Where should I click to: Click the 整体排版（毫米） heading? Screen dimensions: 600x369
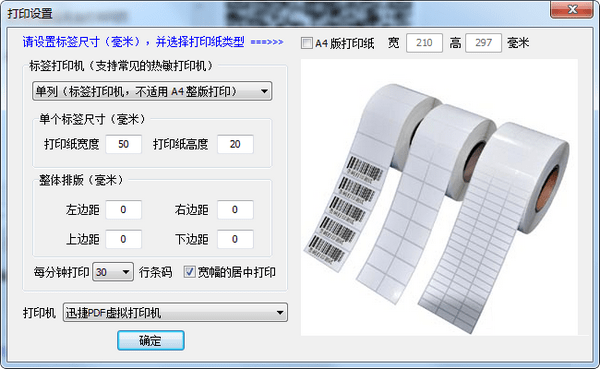coord(81,180)
